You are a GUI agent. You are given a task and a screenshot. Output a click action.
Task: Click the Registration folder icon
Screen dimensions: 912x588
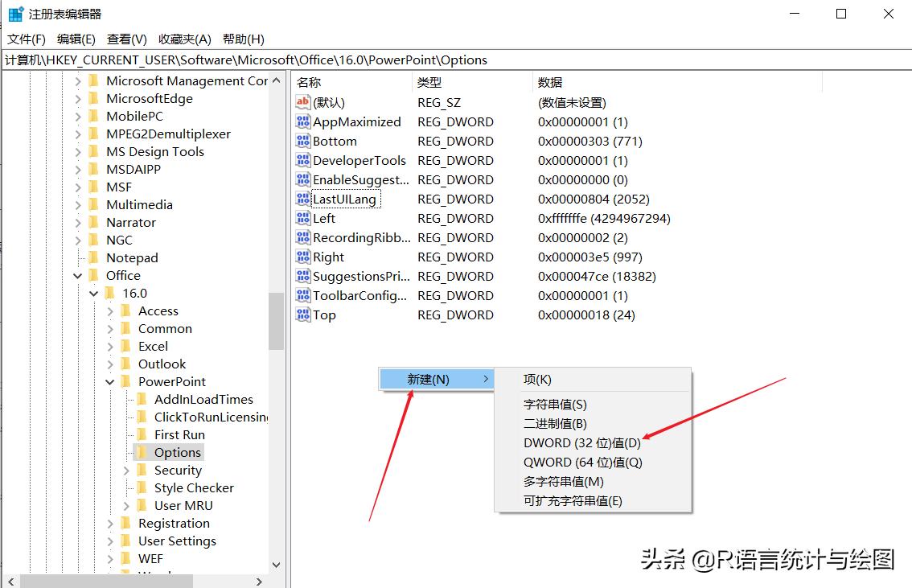pos(125,524)
